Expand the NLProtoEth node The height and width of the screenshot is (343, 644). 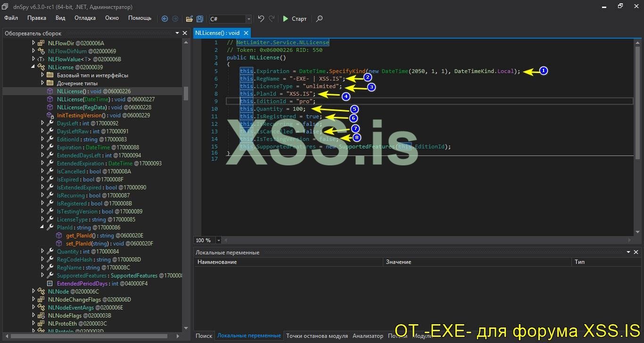pyautogui.click(x=33, y=324)
